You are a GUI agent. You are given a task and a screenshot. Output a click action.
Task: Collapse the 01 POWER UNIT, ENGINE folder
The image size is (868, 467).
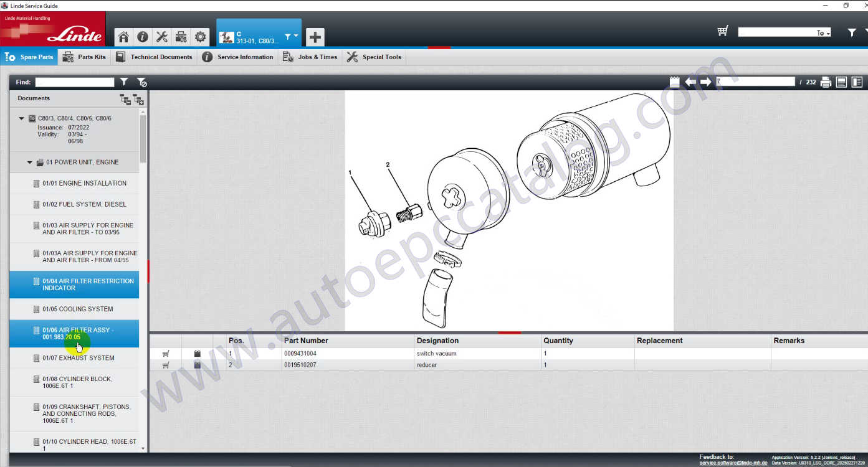29,163
